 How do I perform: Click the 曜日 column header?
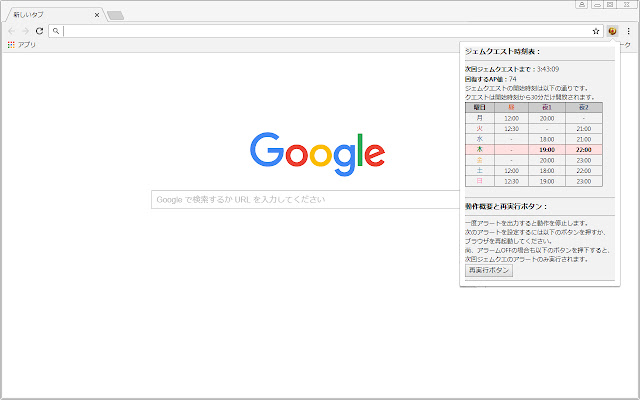click(x=480, y=107)
